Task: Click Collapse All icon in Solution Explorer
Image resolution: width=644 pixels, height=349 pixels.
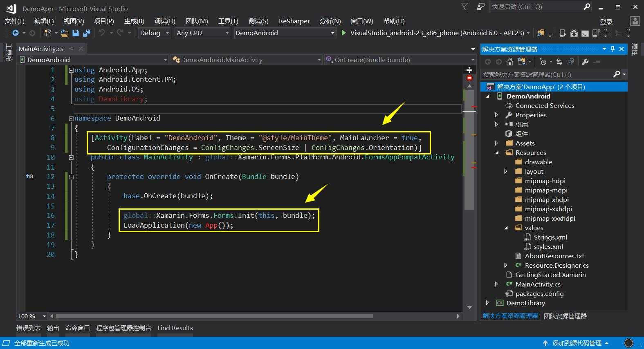Action: click(x=570, y=62)
